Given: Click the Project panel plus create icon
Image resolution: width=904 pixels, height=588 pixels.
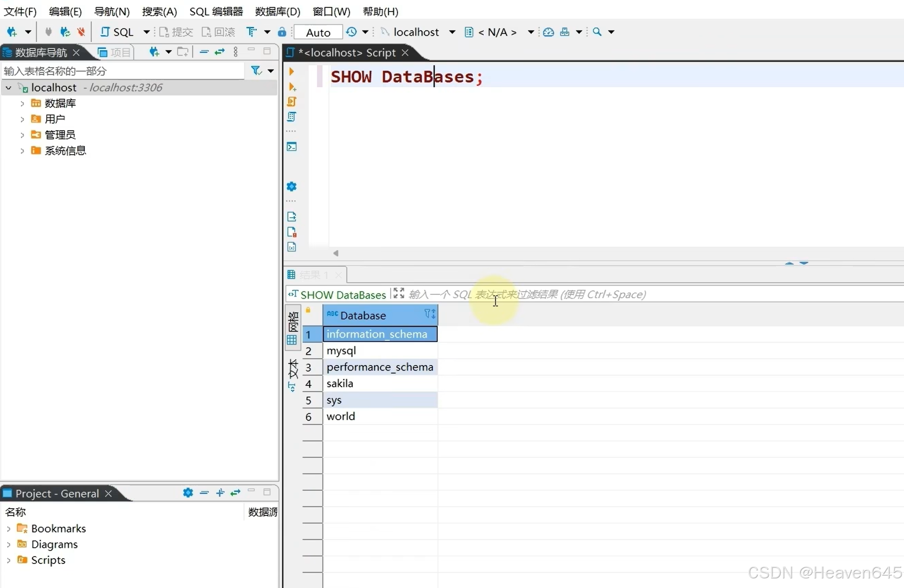Looking at the screenshot, I should [x=220, y=493].
